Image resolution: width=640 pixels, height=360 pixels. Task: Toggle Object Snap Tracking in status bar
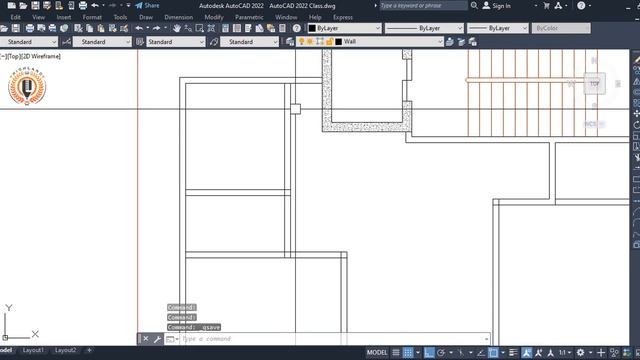(x=481, y=352)
